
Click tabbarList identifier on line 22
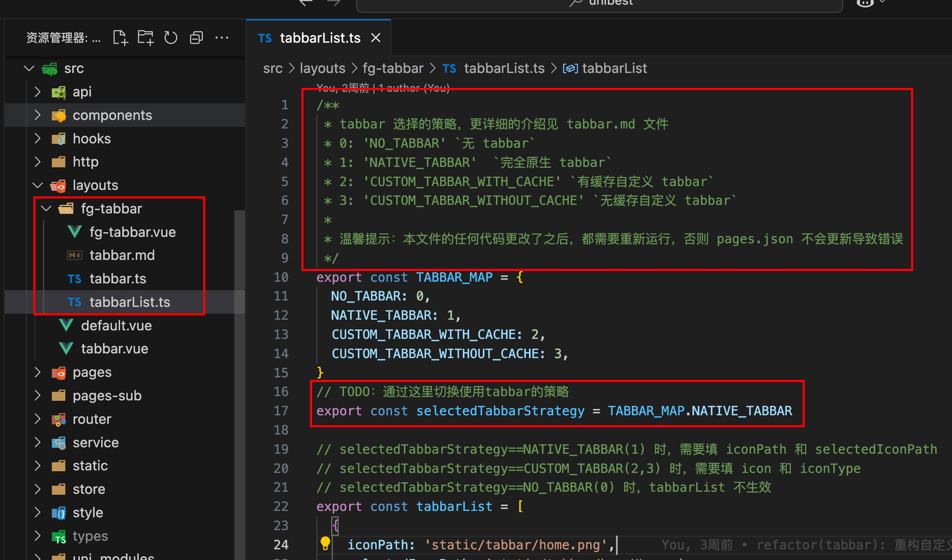454,506
